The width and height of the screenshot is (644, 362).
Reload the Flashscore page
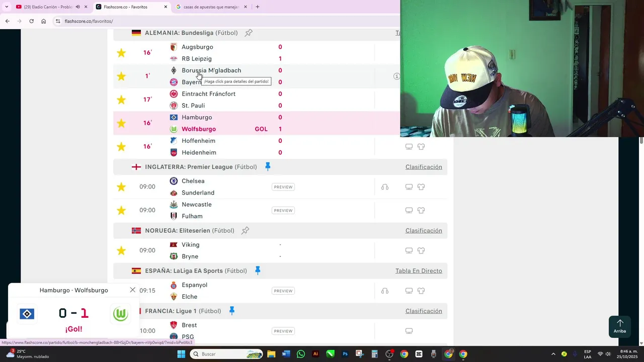31,21
